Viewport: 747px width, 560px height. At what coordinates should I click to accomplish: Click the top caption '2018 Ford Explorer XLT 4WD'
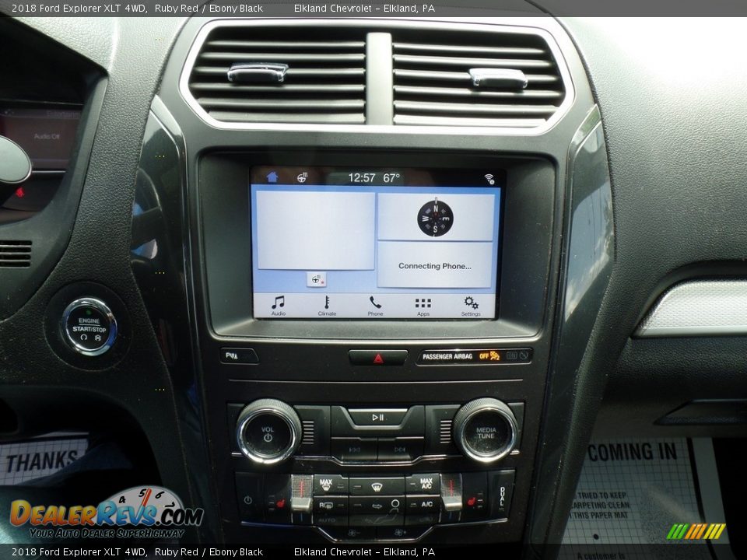click(x=79, y=8)
